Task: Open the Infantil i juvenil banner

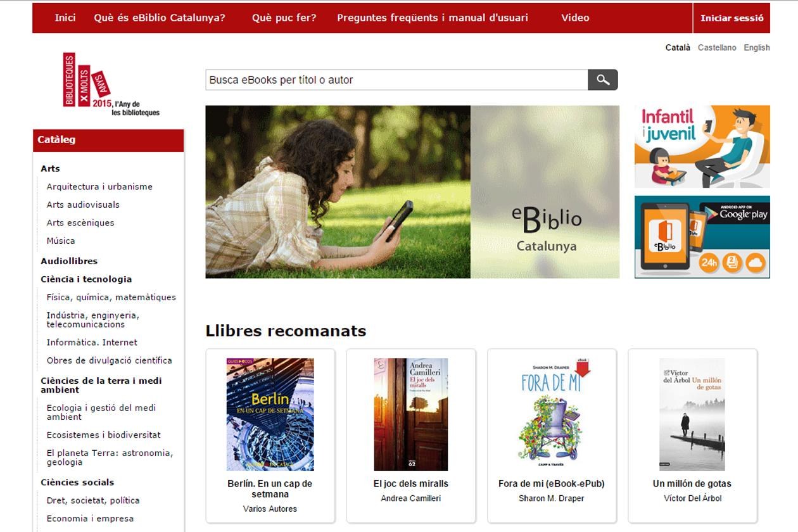Action: click(x=702, y=146)
